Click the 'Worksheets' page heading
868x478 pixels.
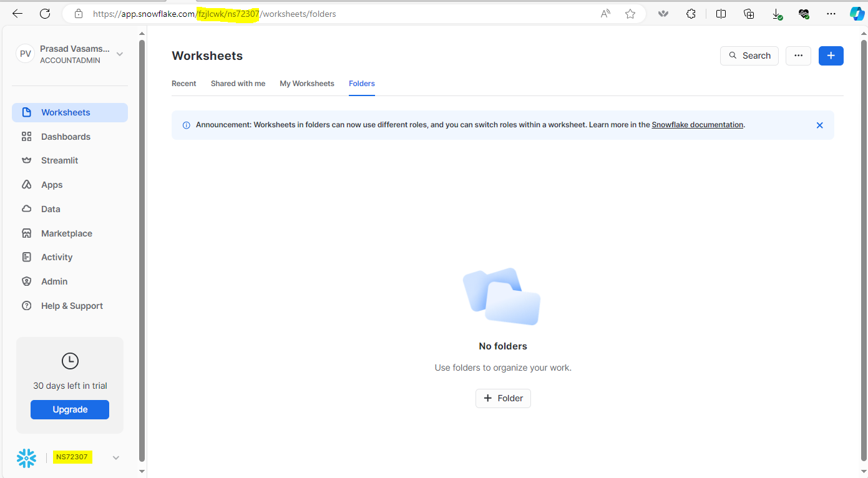(207, 56)
